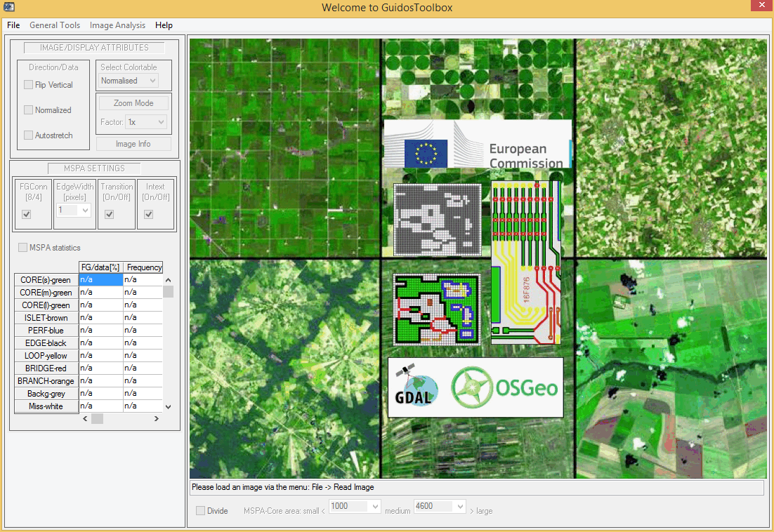Click the highlighted FG/data cell for CORE(s)-green
774x532 pixels.
[100, 279]
